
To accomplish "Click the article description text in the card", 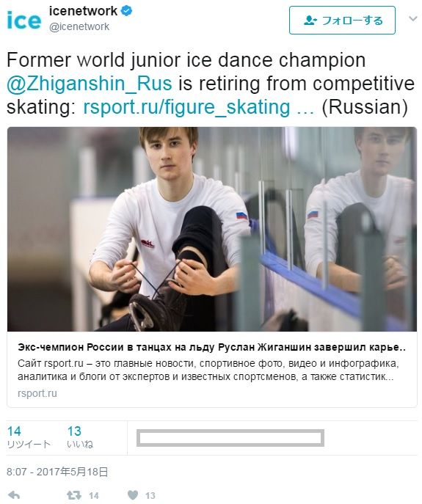I will (208, 370).
